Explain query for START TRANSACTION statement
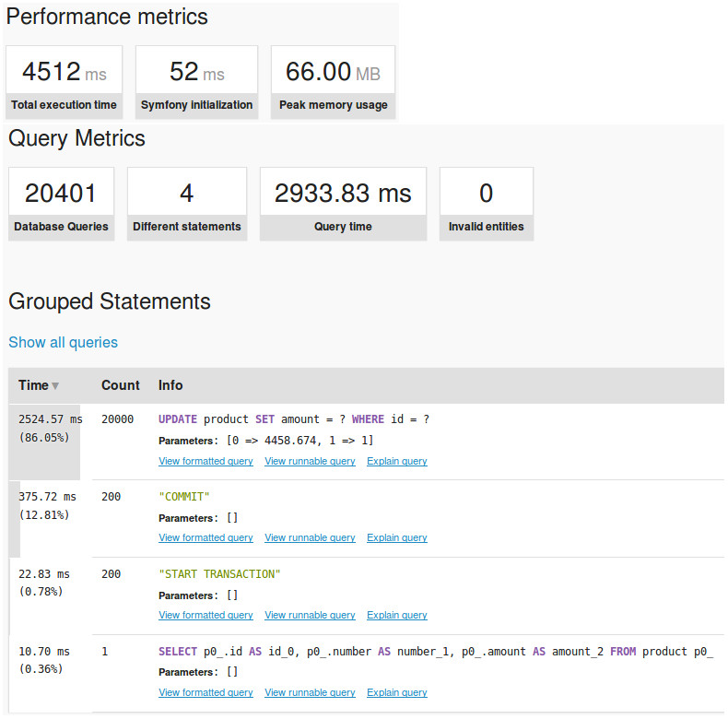 pyautogui.click(x=397, y=615)
